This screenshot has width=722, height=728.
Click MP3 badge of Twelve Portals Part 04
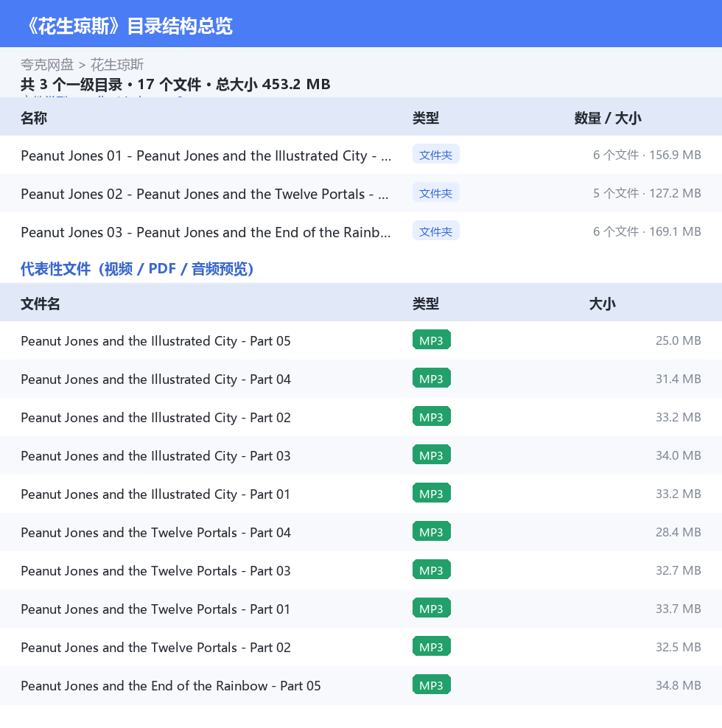pyautogui.click(x=431, y=531)
